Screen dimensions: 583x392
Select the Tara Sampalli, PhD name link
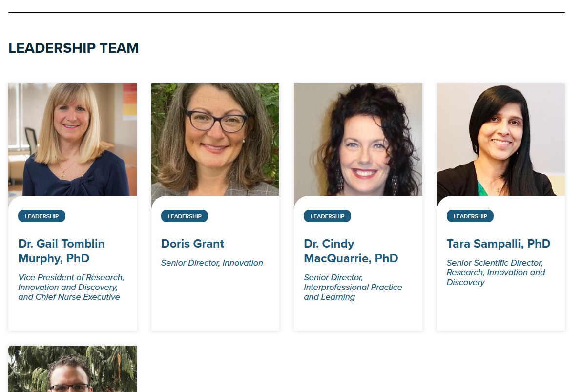click(498, 244)
